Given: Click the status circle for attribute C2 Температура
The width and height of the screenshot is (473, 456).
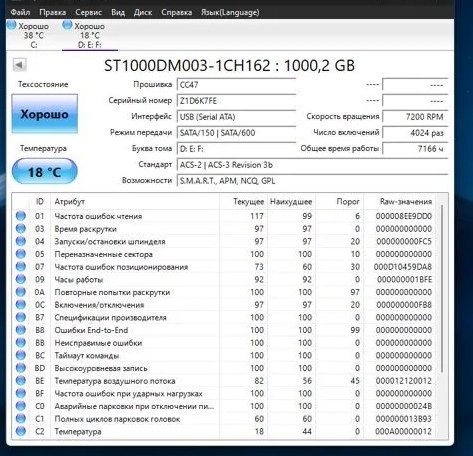Looking at the screenshot, I should 21,431.
